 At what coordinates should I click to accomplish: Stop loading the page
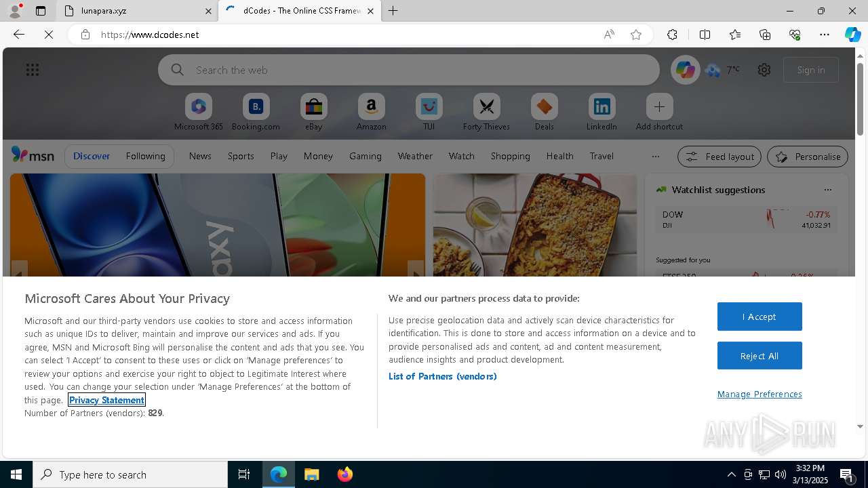(x=49, y=35)
